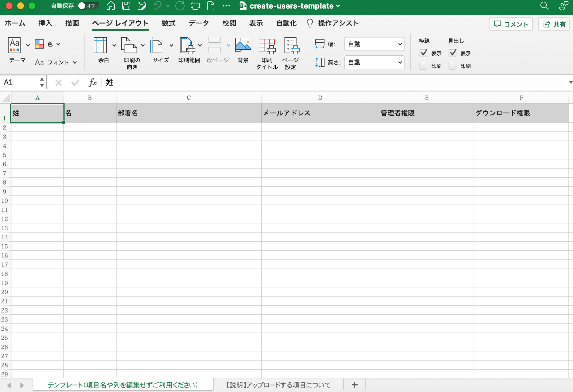Click the Margins (余白) icon
This screenshot has width=573, height=392.
[x=100, y=45]
